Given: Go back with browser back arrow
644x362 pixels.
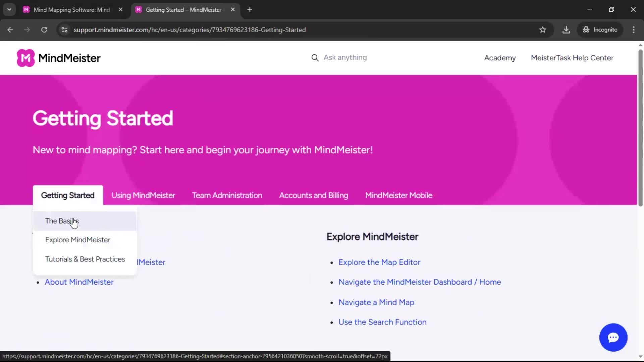Looking at the screenshot, I should [10, 30].
